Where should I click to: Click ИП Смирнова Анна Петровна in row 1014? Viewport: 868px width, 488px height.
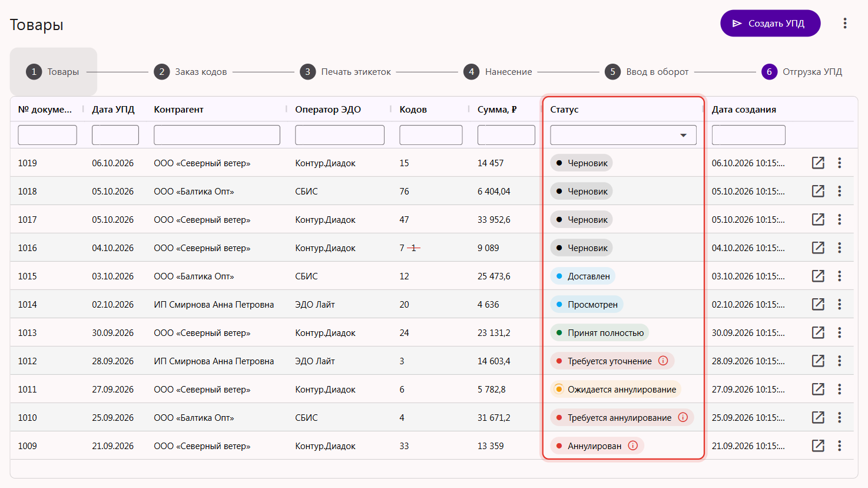point(214,304)
